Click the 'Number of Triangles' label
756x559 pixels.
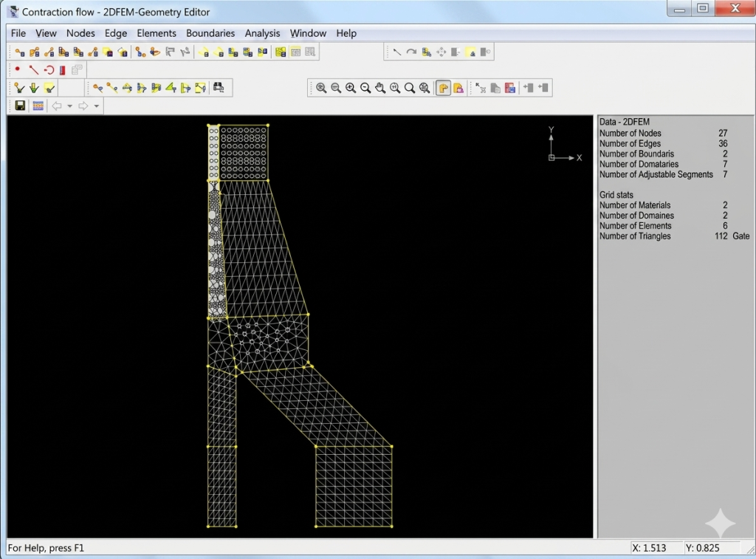[x=635, y=236]
